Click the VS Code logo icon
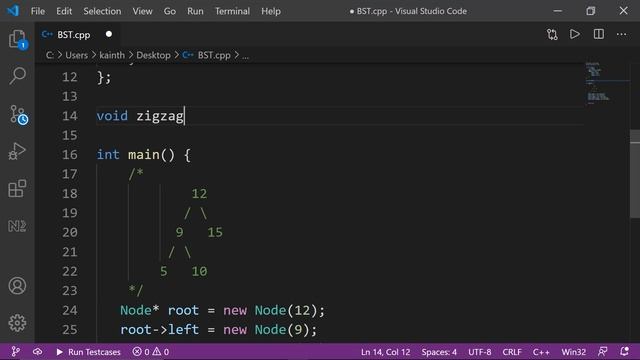Viewport: 640px width, 360px height. tap(13, 11)
